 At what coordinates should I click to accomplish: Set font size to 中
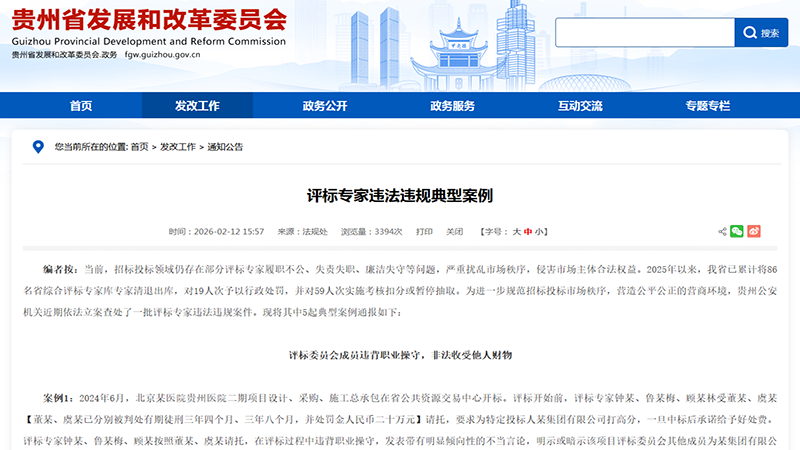pos(528,232)
